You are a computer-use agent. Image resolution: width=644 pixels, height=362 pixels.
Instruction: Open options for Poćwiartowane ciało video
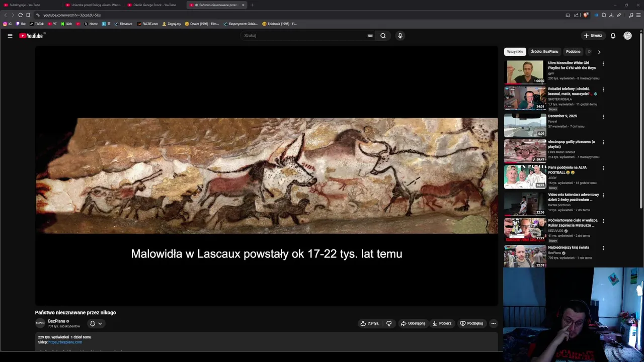click(x=603, y=221)
